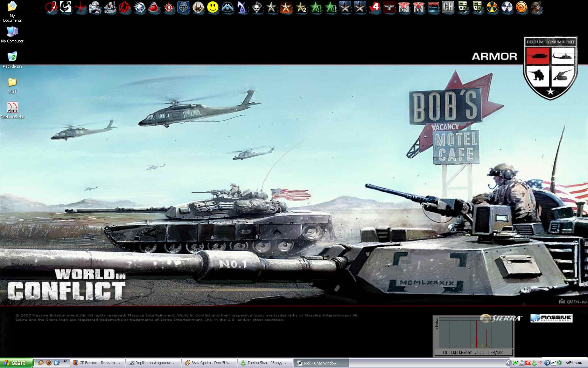Launch the dark red winged eagle icon
This screenshot has width=588, height=368.
[389, 7]
